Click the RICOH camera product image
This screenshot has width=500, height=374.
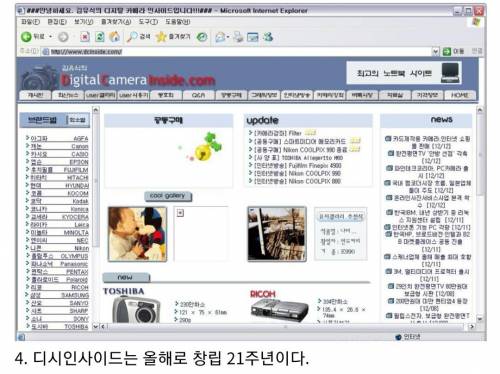click(x=279, y=309)
